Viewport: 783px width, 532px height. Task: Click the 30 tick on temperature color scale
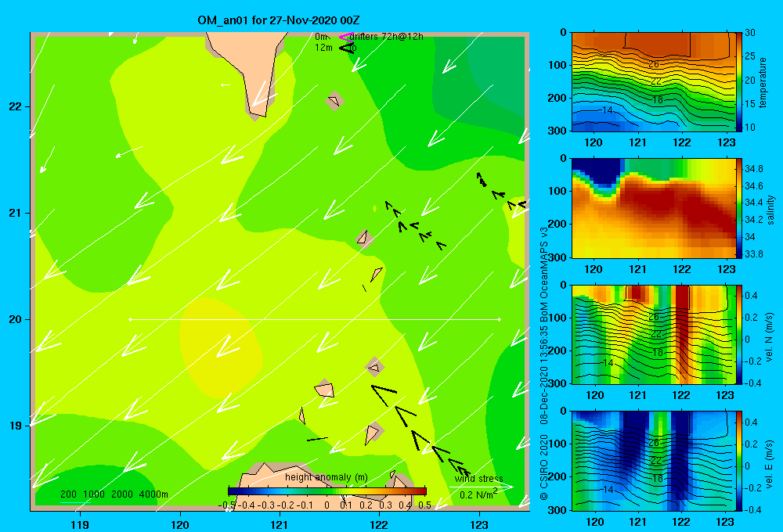750,33
